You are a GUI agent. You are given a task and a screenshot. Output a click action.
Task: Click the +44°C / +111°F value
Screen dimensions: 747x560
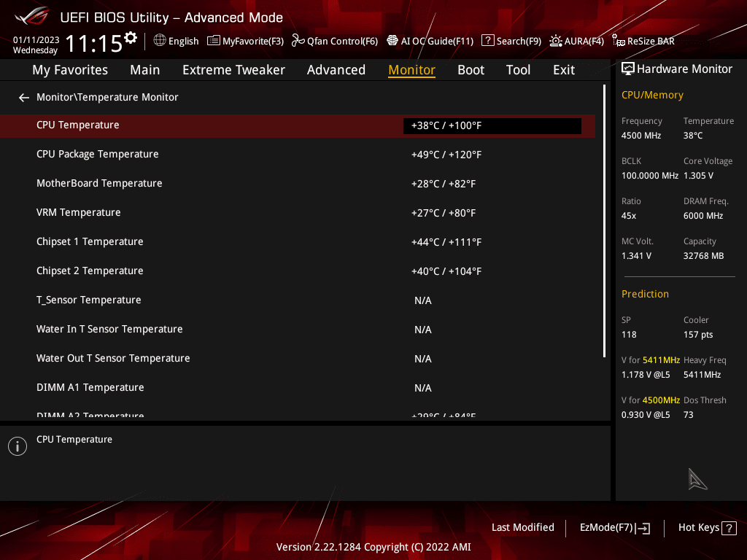(x=446, y=242)
